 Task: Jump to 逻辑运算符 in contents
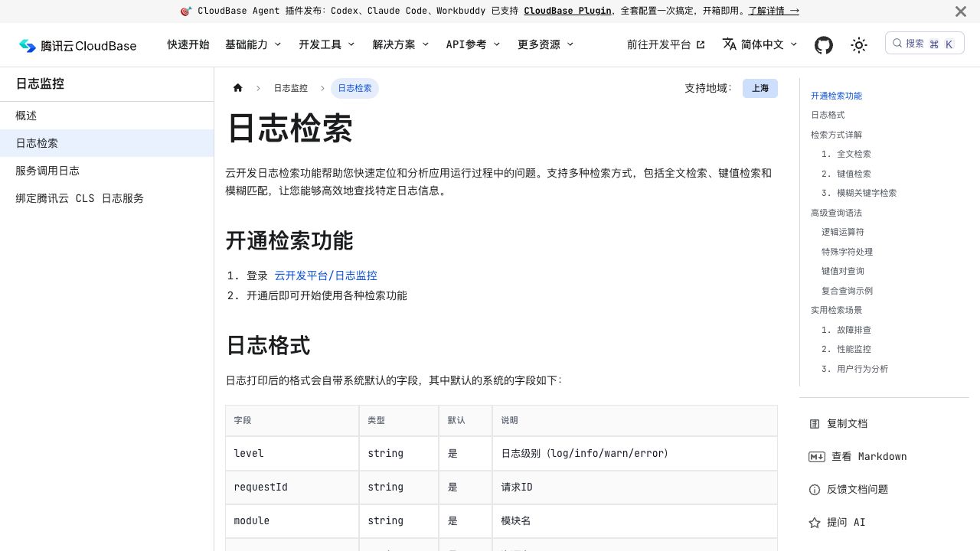[x=842, y=232]
